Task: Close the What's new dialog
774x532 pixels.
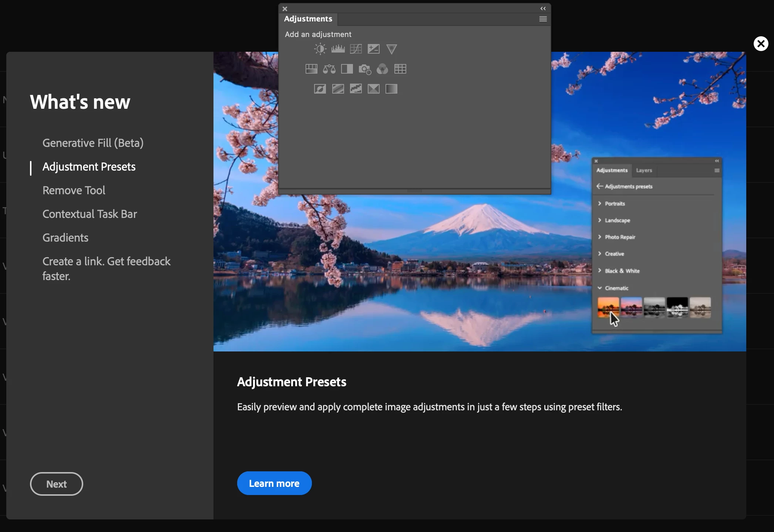Action: coord(761,44)
